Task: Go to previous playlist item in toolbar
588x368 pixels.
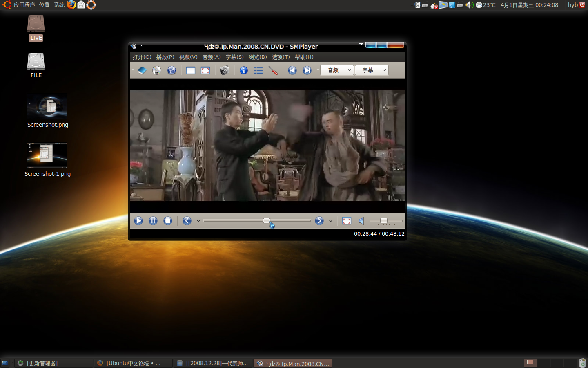Action: [x=292, y=70]
